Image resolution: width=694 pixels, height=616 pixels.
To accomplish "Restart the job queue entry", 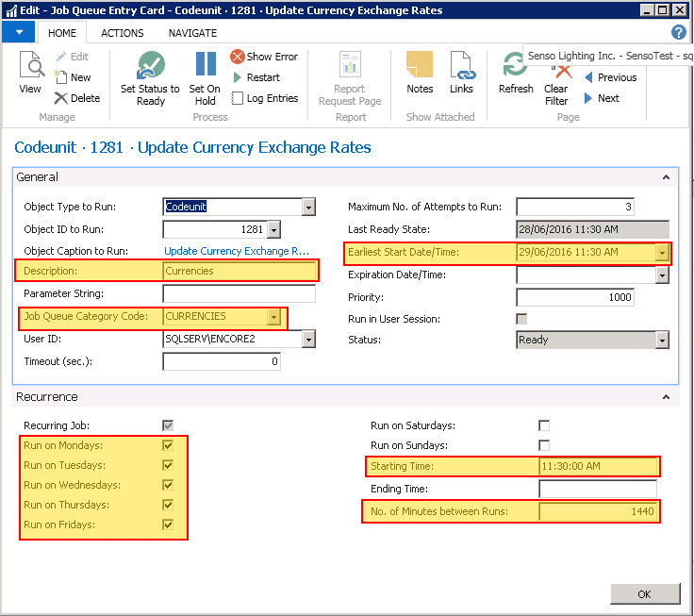I will pyautogui.click(x=256, y=77).
